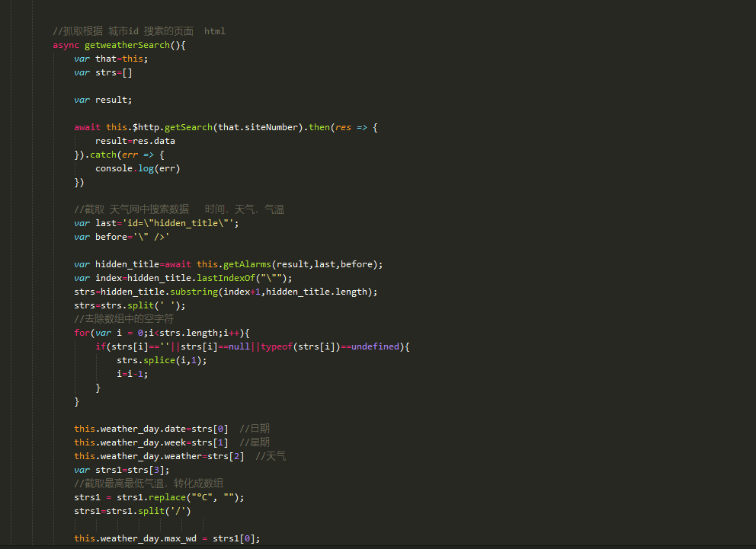Click the for loop header line
This screenshot has height=549, width=756.
pos(162,333)
